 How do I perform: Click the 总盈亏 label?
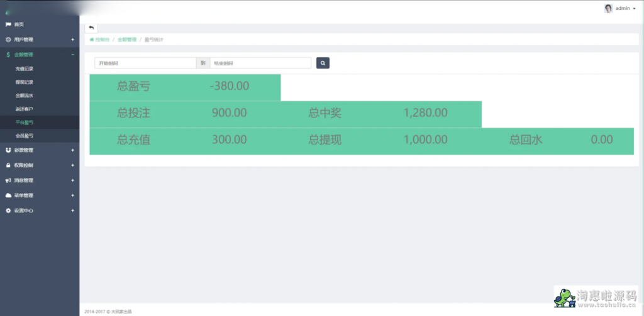[x=133, y=87]
